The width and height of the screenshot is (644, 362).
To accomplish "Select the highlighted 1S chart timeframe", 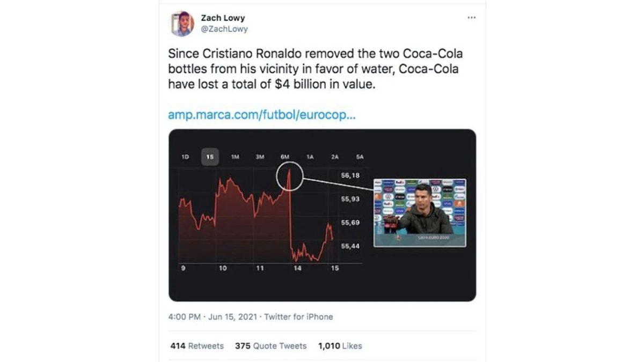I will pos(210,156).
